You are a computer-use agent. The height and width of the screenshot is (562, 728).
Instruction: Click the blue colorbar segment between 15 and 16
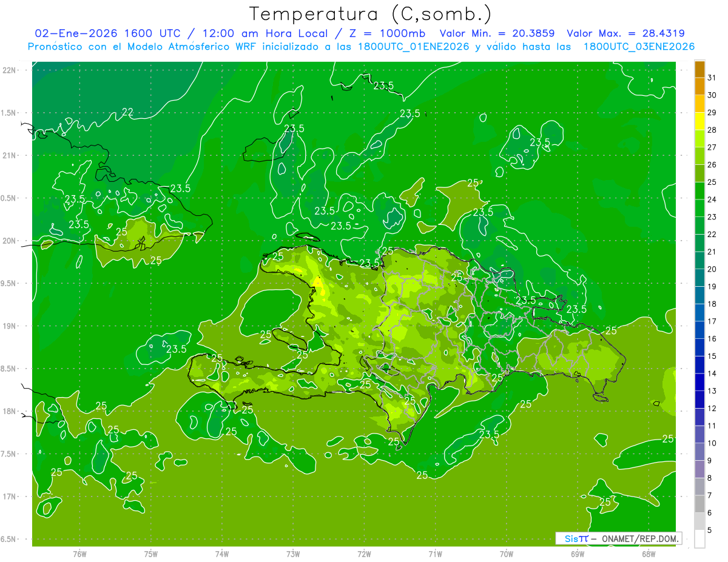pyautogui.click(x=699, y=347)
